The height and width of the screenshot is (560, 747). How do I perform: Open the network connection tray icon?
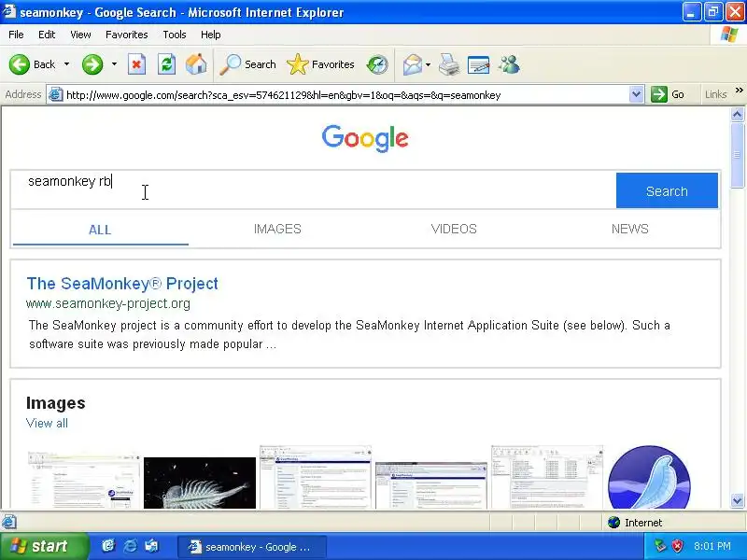[x=660, y=546]
